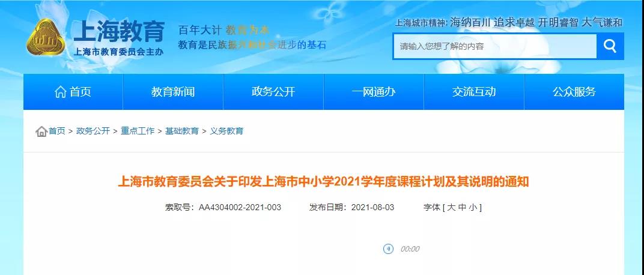Open the 教育新闻 navigation tab
644x275 pixels.
tap(173, 91)
